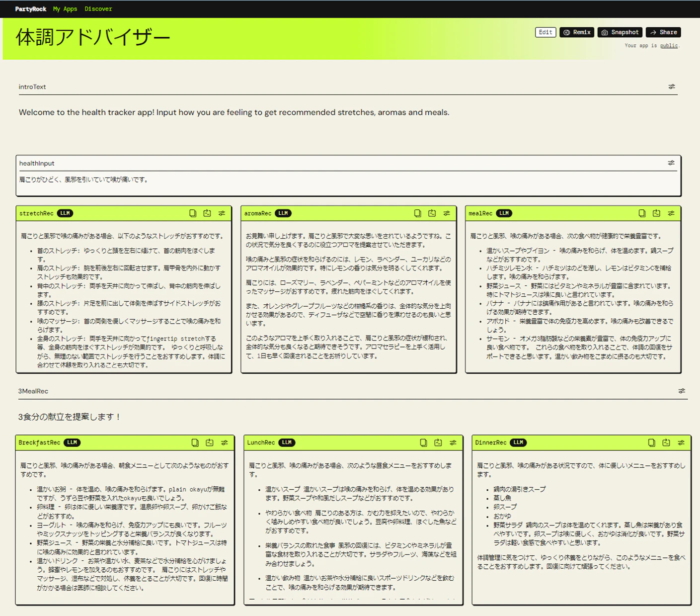Click the "aromaRec" widget title

pos(258,213)
